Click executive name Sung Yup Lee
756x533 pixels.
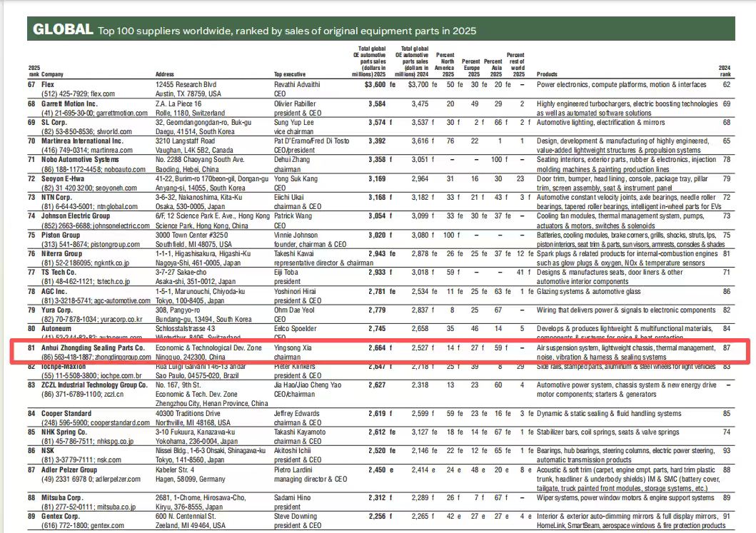point(294,123)
